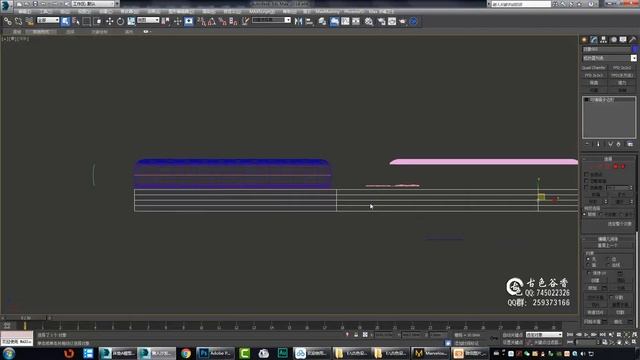
Task: Open the named selection sets dropdown
Action: [271, 20]
